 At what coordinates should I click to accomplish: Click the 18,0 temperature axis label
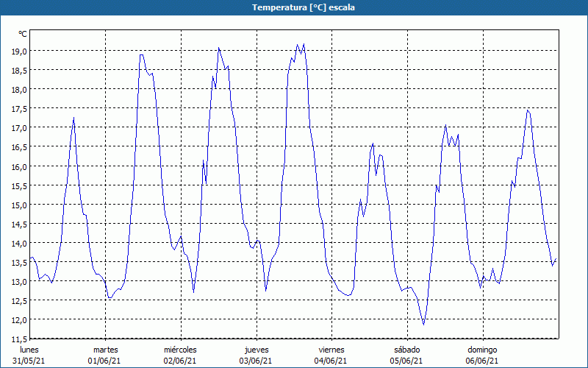pyautogui.click(x=20, y=89)
